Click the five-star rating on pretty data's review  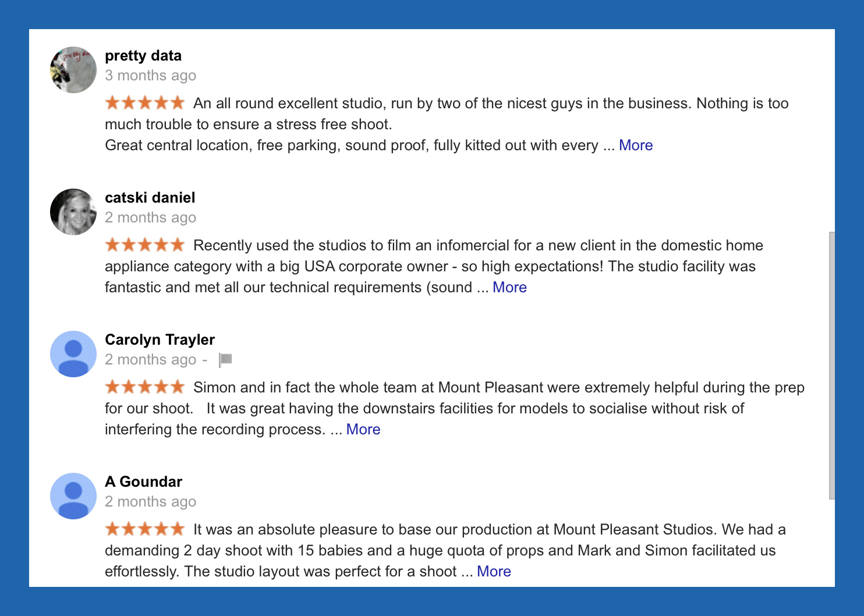[x=145, y=103]
